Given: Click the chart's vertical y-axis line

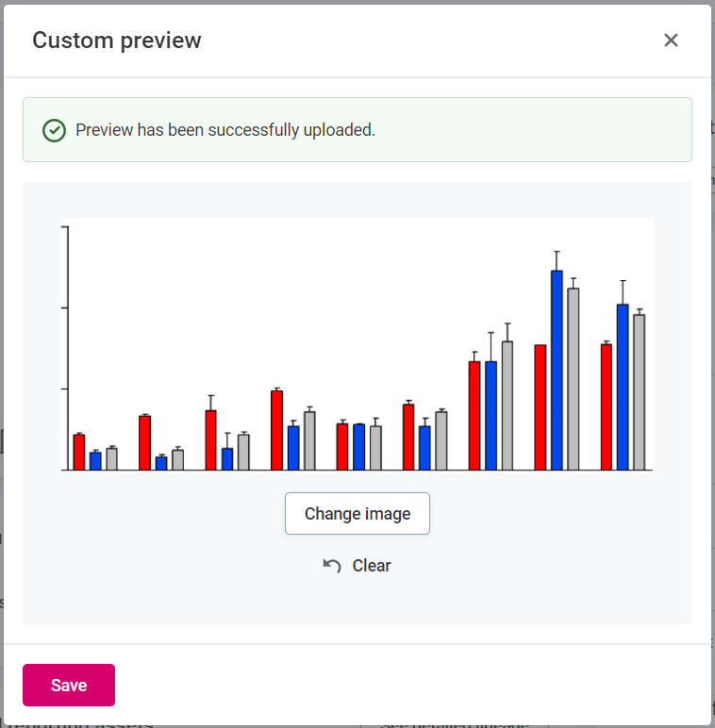Looking at the screenshot, I should pos(61,347).
